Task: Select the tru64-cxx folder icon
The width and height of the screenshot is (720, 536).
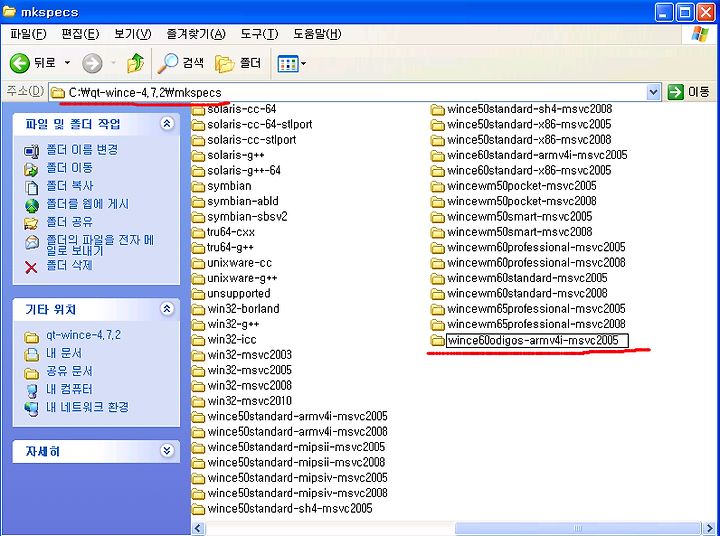Action: coord(198,232)
